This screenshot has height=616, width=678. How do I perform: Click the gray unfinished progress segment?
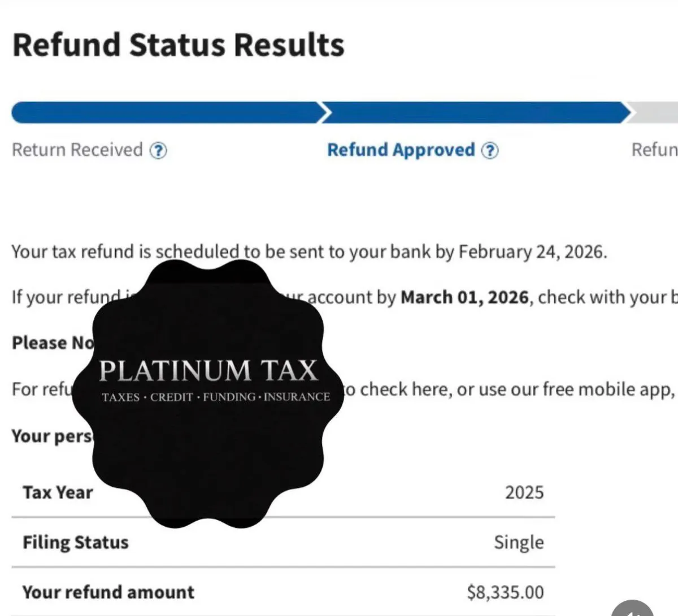click(655, 112)
